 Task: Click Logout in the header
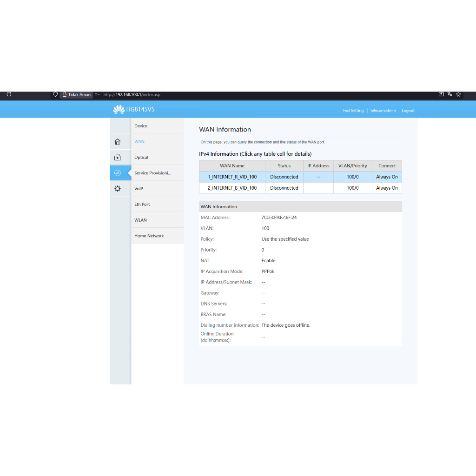408,111
